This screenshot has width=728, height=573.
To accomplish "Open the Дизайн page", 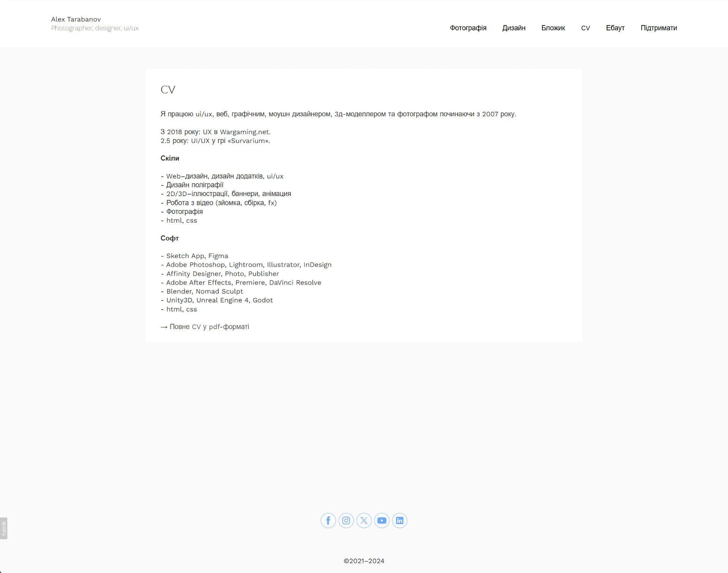I will [x=514, y=28].
